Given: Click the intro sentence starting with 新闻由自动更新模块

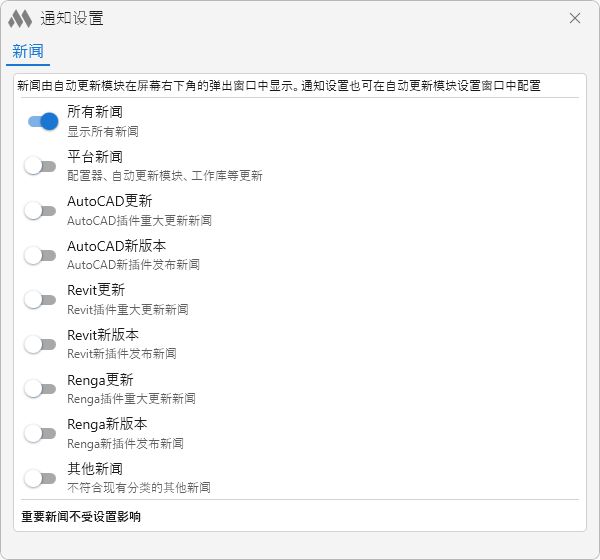Looking at the screenshot, I should tap(279, 86).
